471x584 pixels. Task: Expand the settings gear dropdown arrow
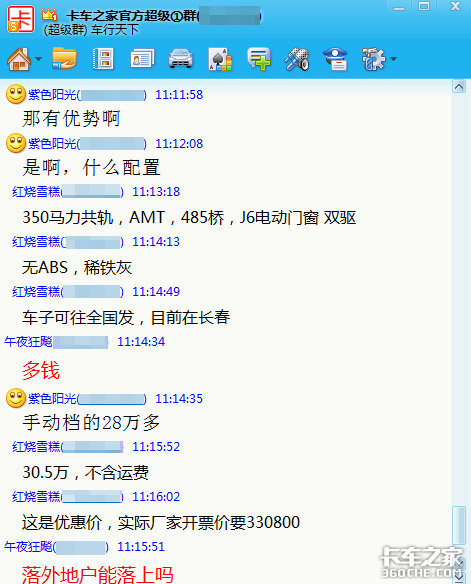pyautogui.click(x=393, y=59)
